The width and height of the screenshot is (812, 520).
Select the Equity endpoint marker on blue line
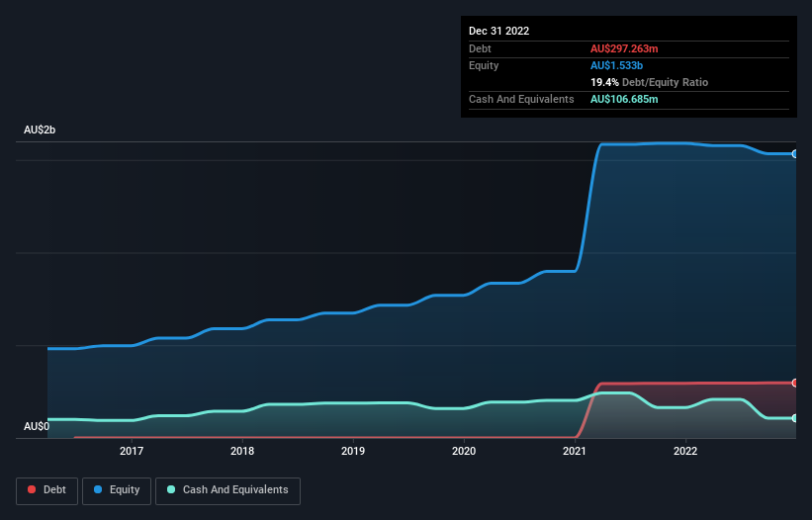[795, 153]
